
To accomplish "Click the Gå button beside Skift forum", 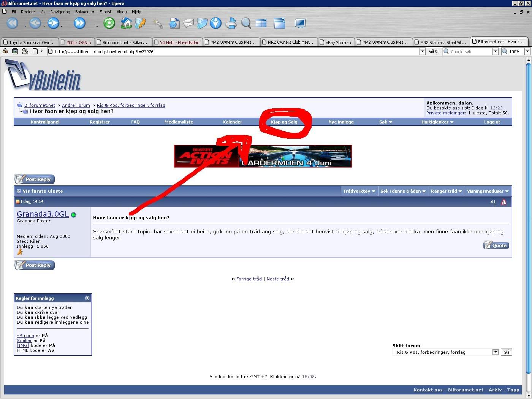I will click(506, 352).
